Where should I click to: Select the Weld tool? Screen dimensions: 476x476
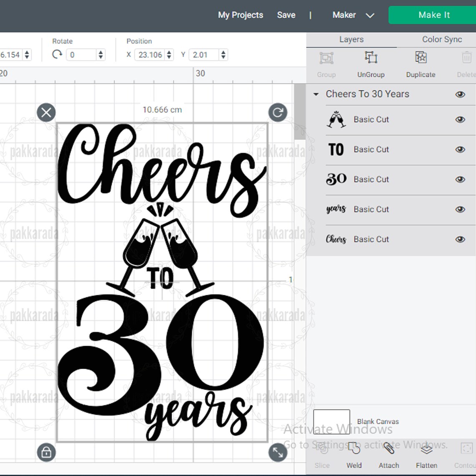point(354,457)
